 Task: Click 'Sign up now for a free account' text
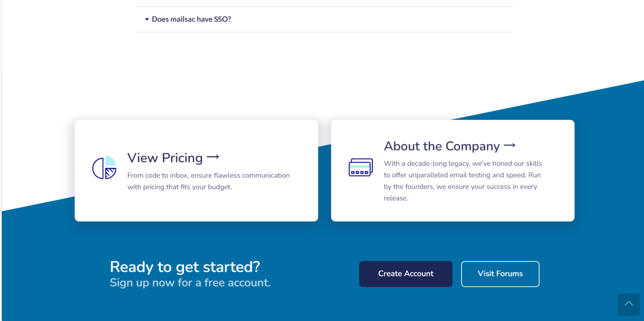click(x=190, y=283)
